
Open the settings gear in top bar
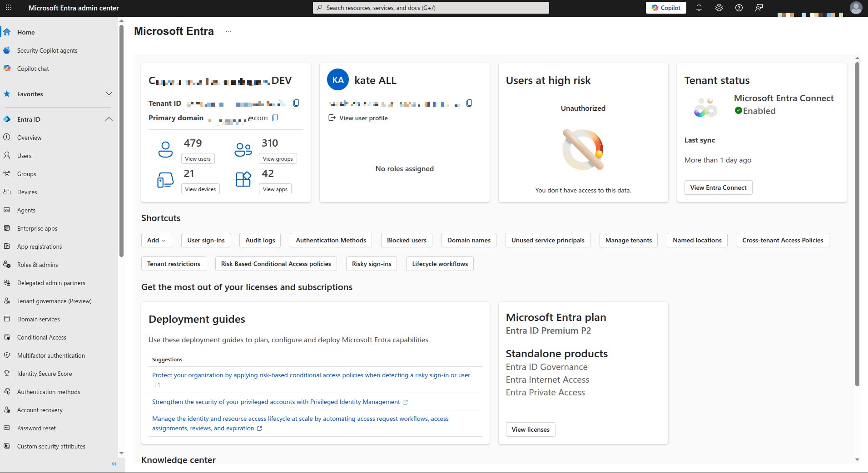tap(719, 8)
